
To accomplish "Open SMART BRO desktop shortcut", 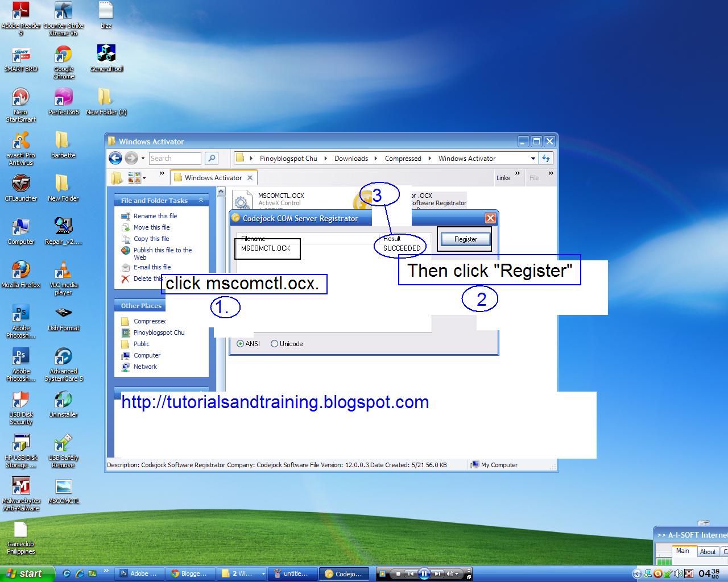I will (x=21, y=59).
